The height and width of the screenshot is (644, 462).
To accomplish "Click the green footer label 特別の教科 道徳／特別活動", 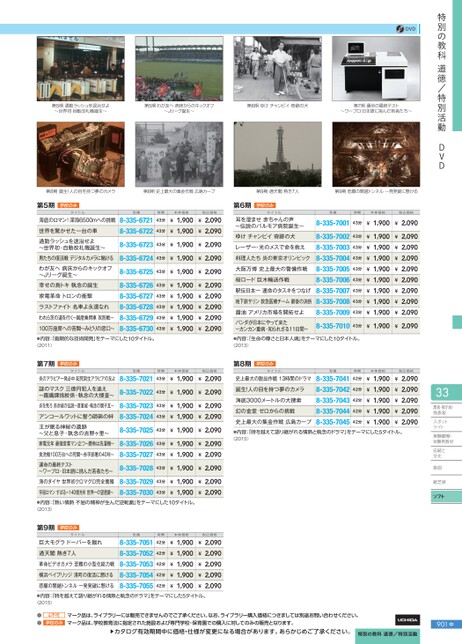I will coord(387,634).
